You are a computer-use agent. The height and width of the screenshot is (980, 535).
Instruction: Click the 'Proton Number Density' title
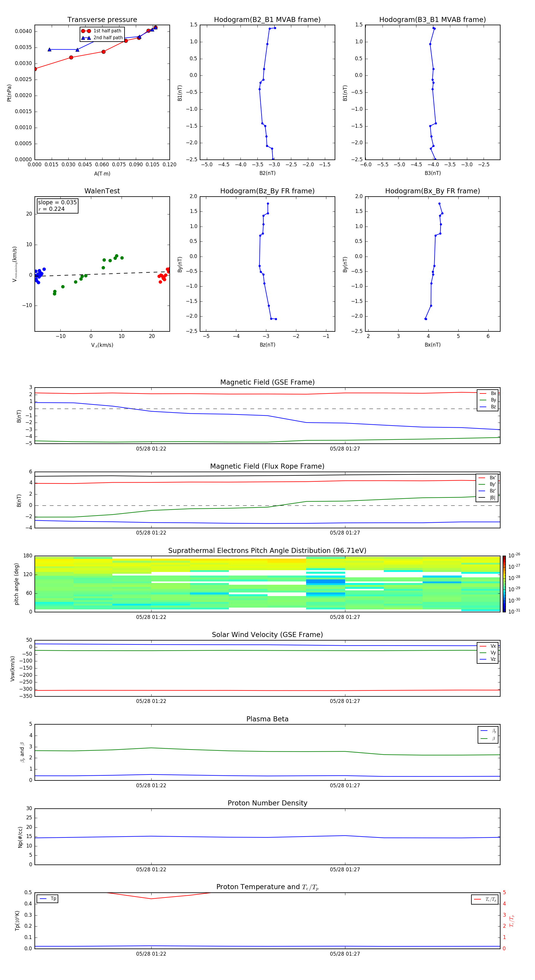[267, 803]
